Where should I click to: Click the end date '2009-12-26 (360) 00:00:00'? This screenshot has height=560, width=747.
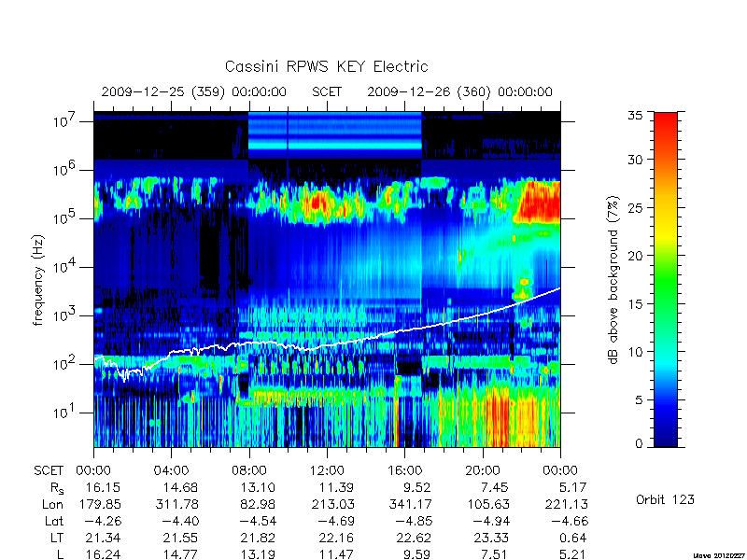459,91
